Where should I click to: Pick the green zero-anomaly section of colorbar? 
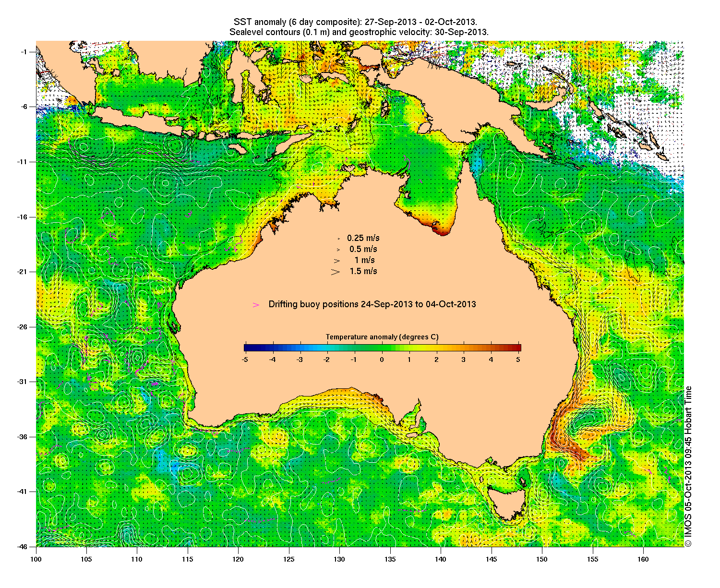tap(383, 348)
